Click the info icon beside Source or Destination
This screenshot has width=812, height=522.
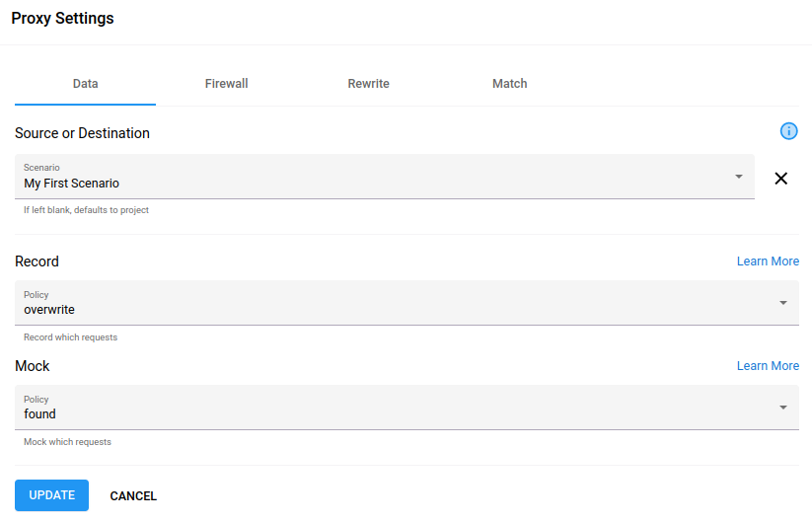pyautogui.click(x=788, y=131)
